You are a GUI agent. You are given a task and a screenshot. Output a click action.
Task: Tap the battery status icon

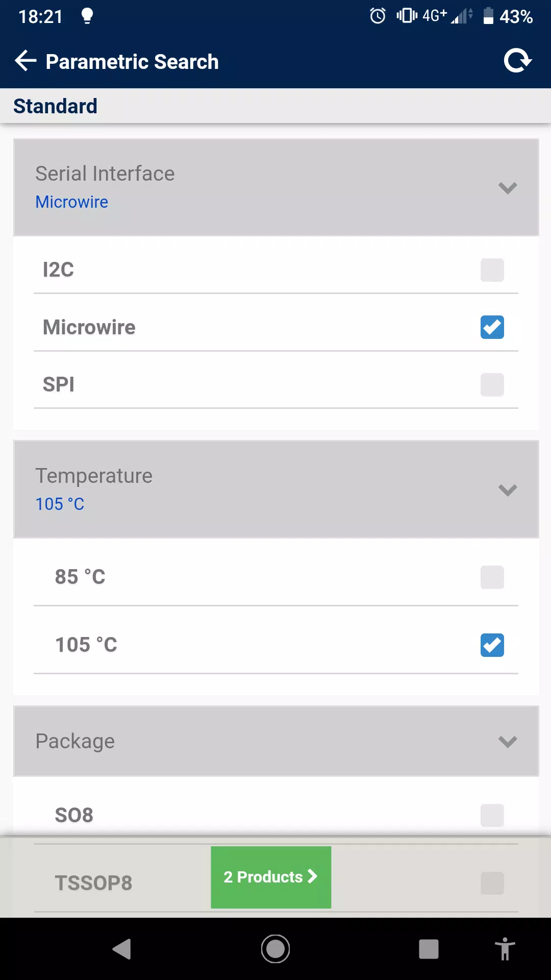(x=488, y=16)
